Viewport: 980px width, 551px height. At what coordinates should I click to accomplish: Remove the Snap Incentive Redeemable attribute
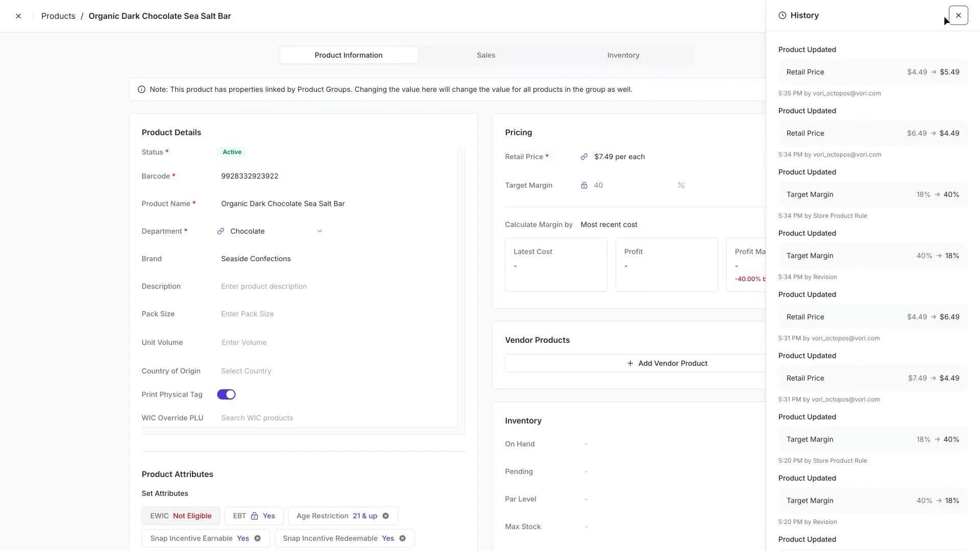coord(402,538)
